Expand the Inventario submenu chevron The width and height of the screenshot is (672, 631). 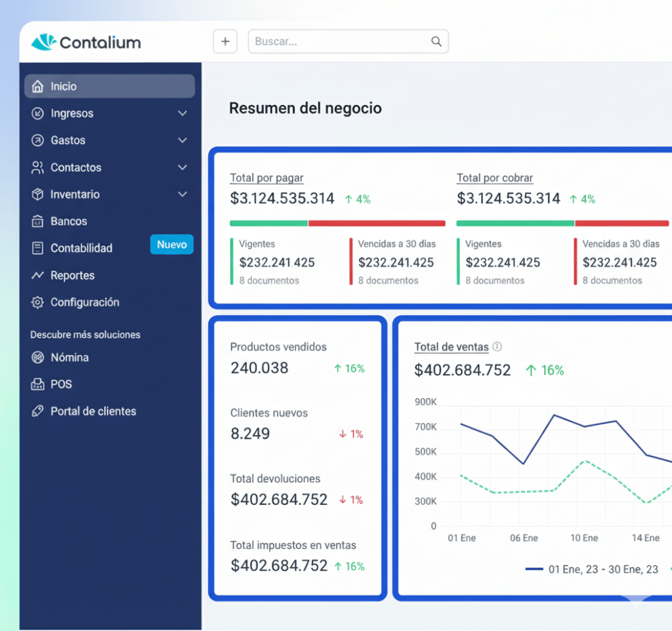(x=182, y=194)
